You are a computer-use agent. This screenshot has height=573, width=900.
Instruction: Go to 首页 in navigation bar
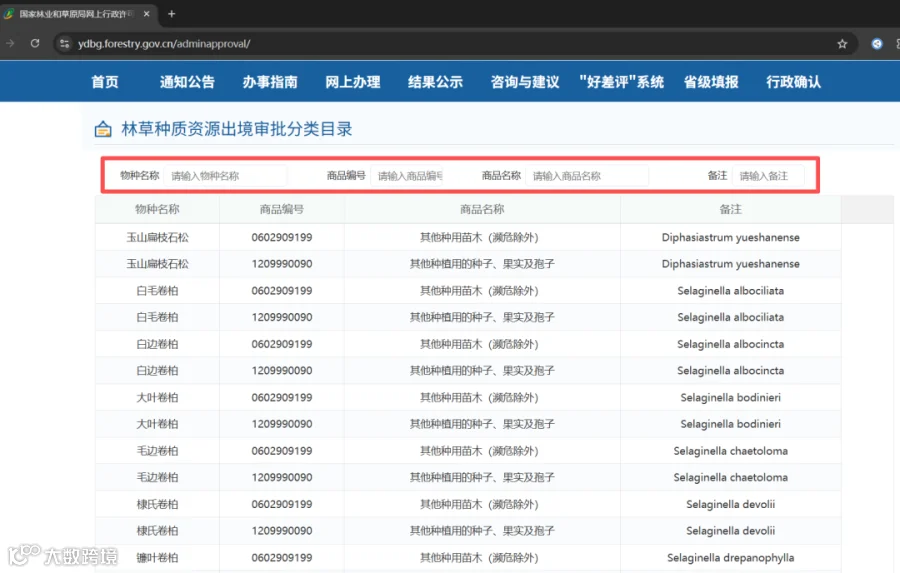[105, 82]
